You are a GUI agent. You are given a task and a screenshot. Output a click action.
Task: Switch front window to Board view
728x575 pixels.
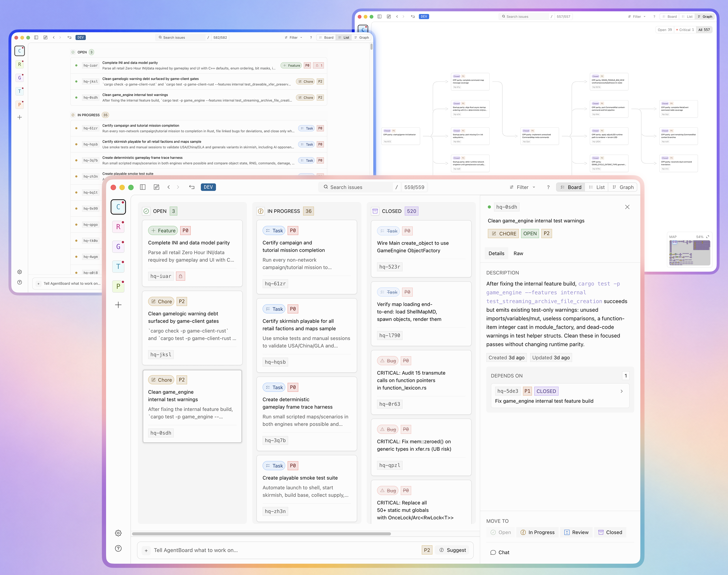coord(571,187)
